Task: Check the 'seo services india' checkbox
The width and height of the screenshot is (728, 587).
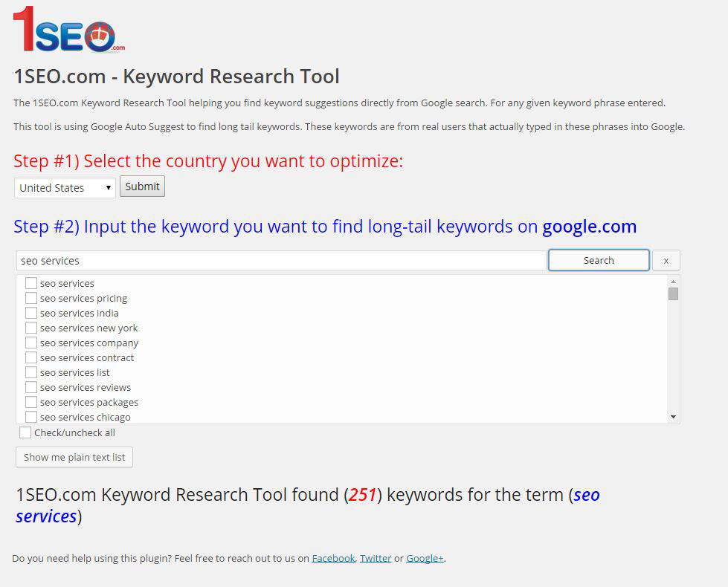Action: (x=31, y=313)
